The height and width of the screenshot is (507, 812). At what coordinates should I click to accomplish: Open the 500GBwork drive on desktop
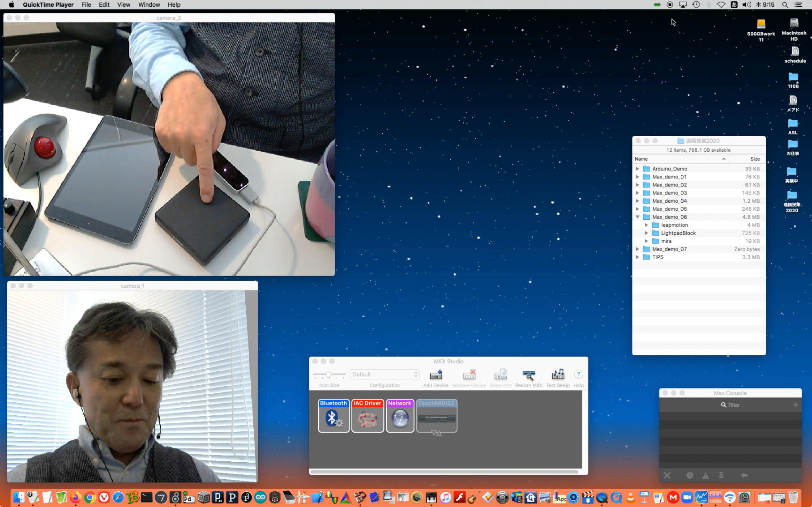tap(761, 30)
